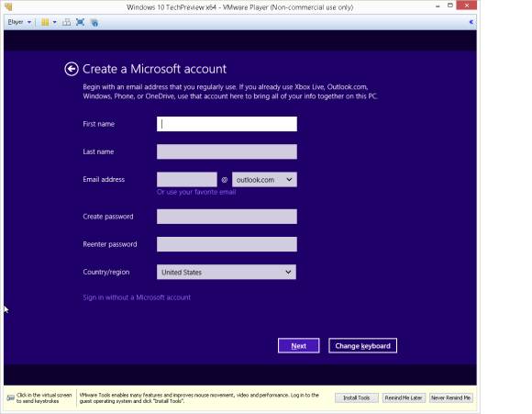Click the 'Create password' label
Image resolution: width=532 pixels, height=414 pixels.
108,217
